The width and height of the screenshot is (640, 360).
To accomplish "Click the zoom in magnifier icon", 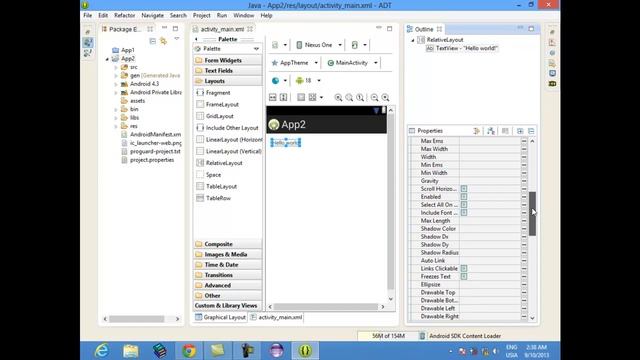I will pos(385,98).
